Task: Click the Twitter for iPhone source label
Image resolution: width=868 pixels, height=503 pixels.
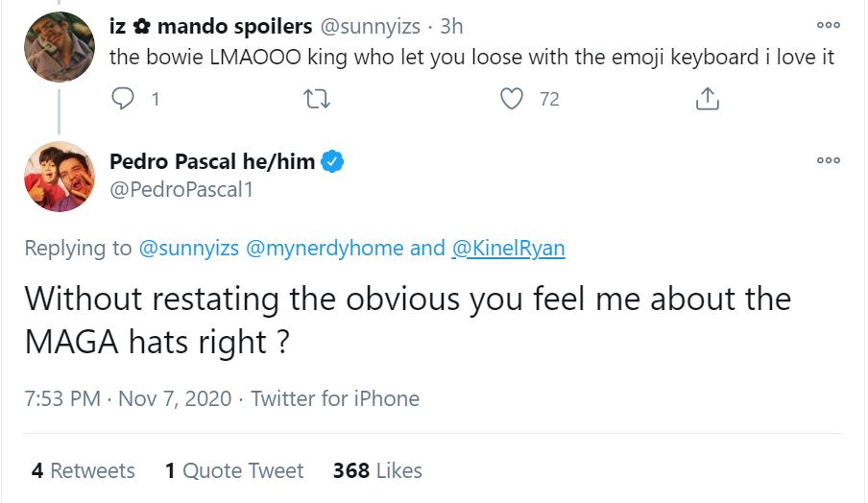Action: [x=335, y=398]
